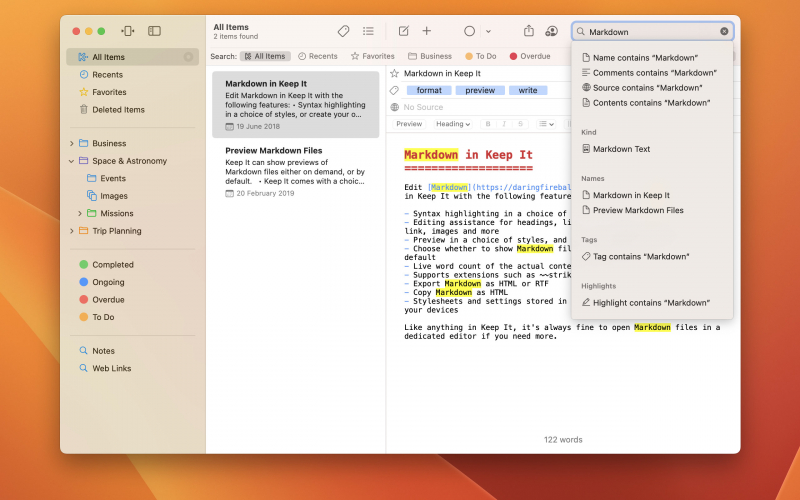Toggle the sidebar with the toolbar icon

pos(154,31)
